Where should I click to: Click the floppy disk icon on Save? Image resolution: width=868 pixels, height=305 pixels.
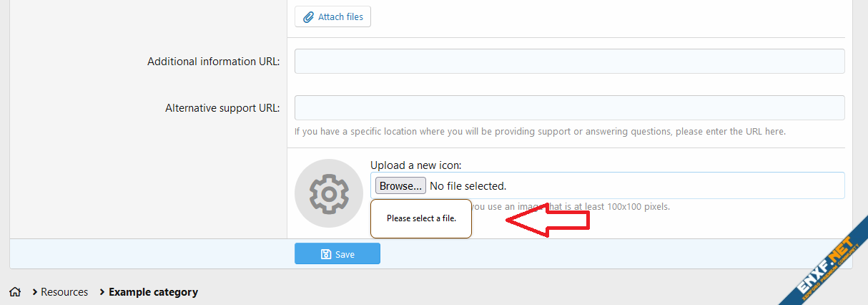[x=326, y=254]
